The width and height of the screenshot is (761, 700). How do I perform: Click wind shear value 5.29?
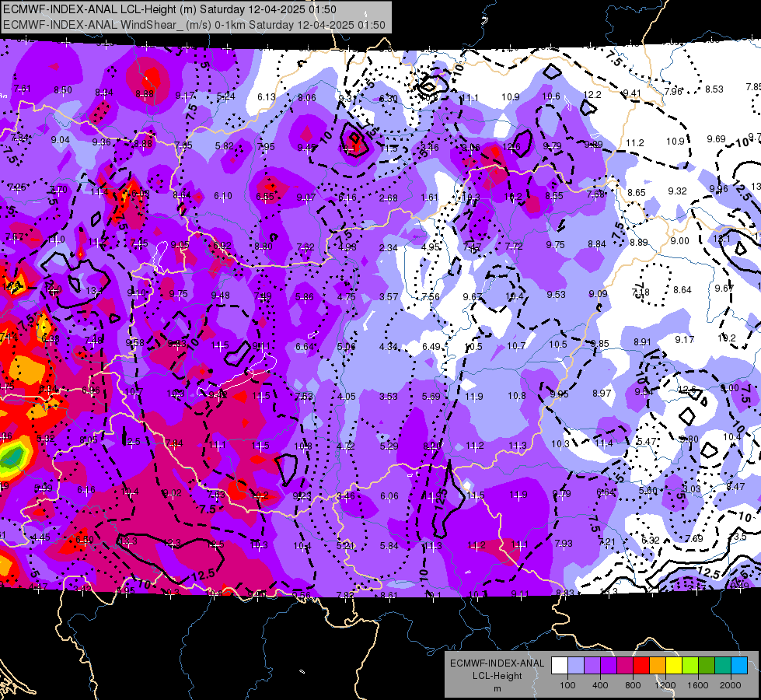pyautogui.click(x=389, y=446)
